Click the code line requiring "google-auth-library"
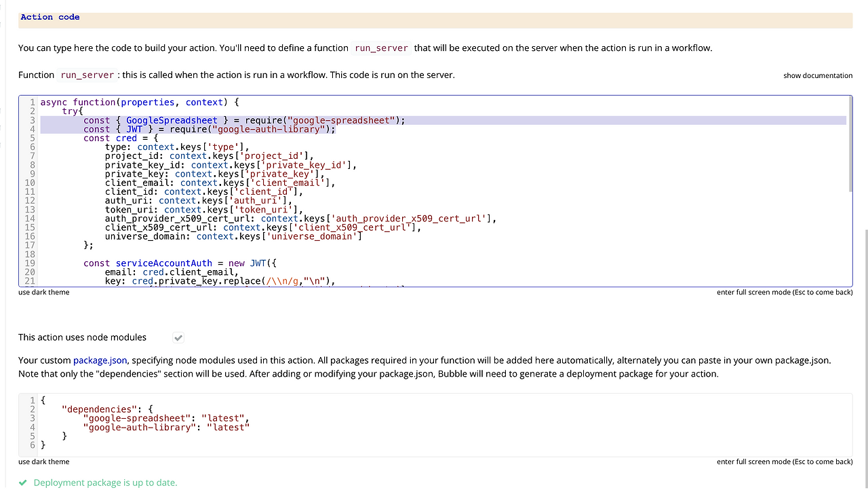The height and width of the screenshot is (490, 868). [x=210, y=129]
